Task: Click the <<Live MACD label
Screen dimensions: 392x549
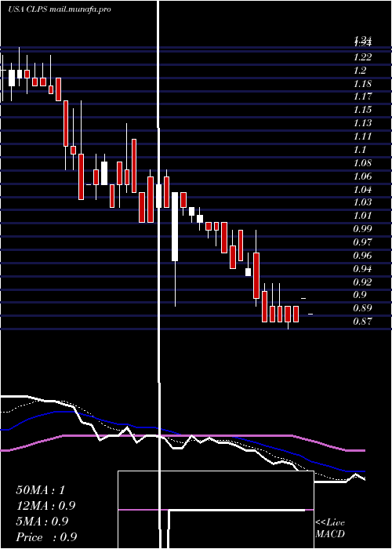Action: [330, 528]
